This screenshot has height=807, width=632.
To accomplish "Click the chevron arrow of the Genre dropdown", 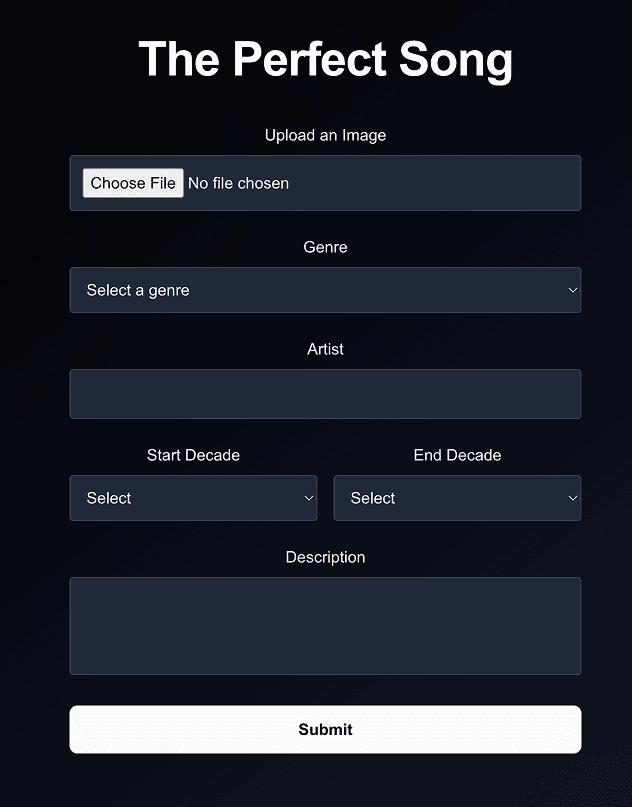I will [573, 290].
